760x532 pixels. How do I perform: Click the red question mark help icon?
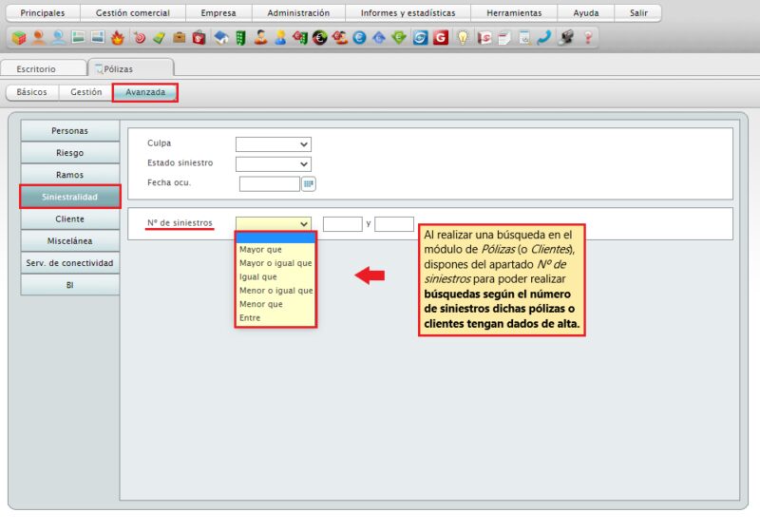[x=587, y=38]
